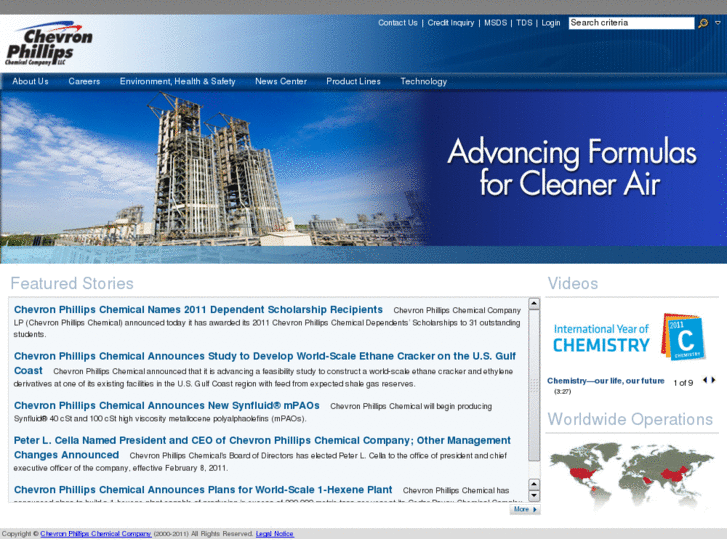Open the TDS link

pyautogui.click(x=524, y=23)
